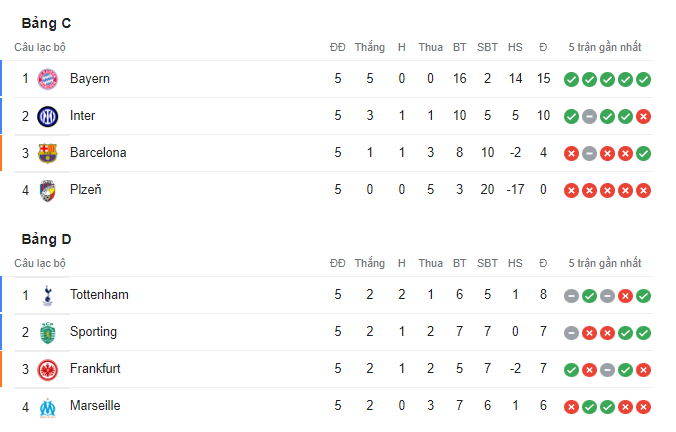The image size is (676, 432).
Task: Click the Barcelona club crest
Action: (47, 153)
